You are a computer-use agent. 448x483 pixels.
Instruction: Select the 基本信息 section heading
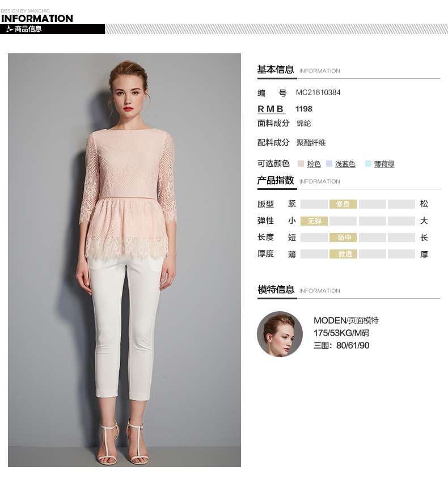(276, 70)
